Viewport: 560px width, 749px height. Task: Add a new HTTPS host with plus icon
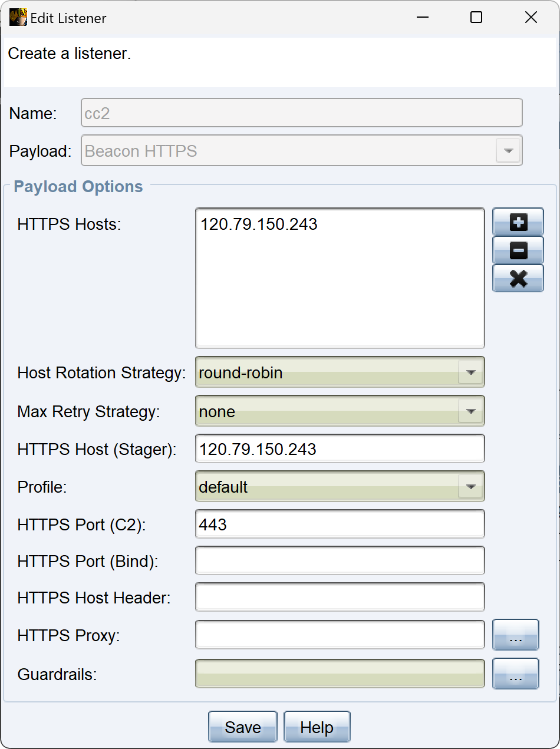pos(518,222)
